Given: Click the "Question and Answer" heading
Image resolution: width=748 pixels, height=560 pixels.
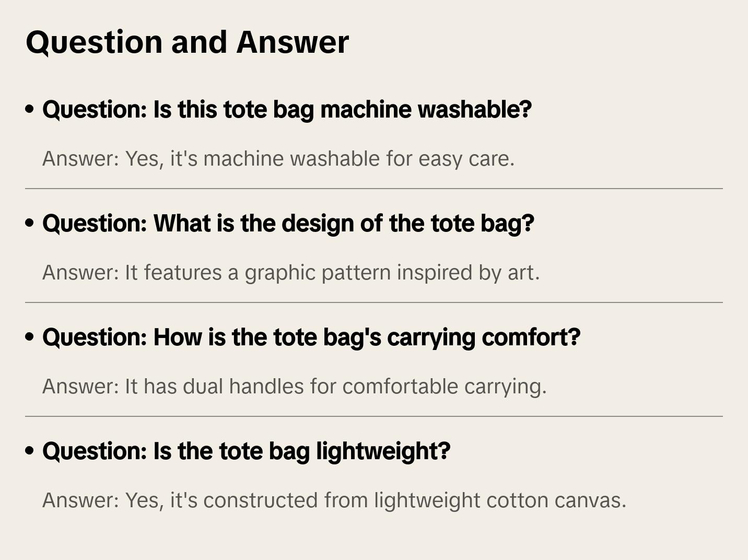Looking at the screenshot, I should click(187, 42).
